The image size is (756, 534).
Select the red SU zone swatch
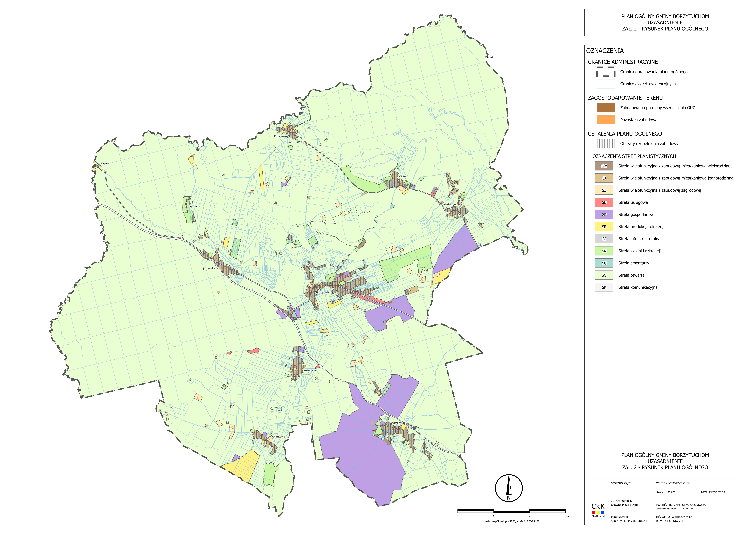tap(604, 202)
